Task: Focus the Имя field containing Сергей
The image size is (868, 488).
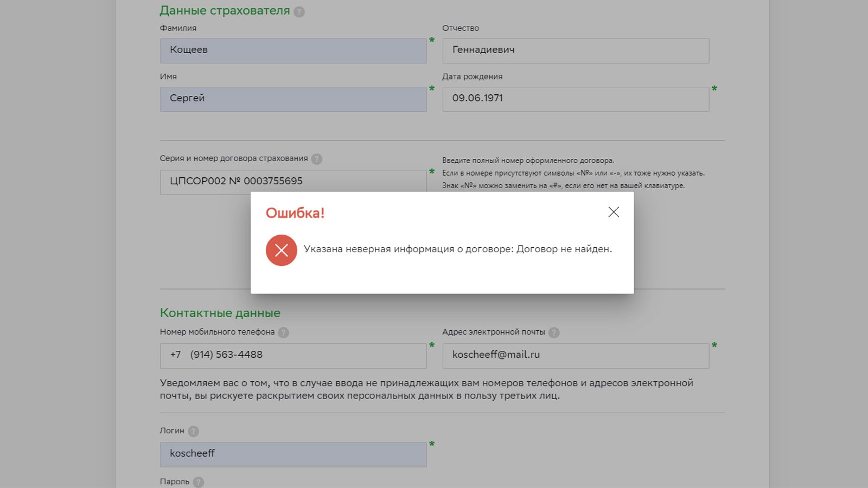Action: [x=293, y=99]
